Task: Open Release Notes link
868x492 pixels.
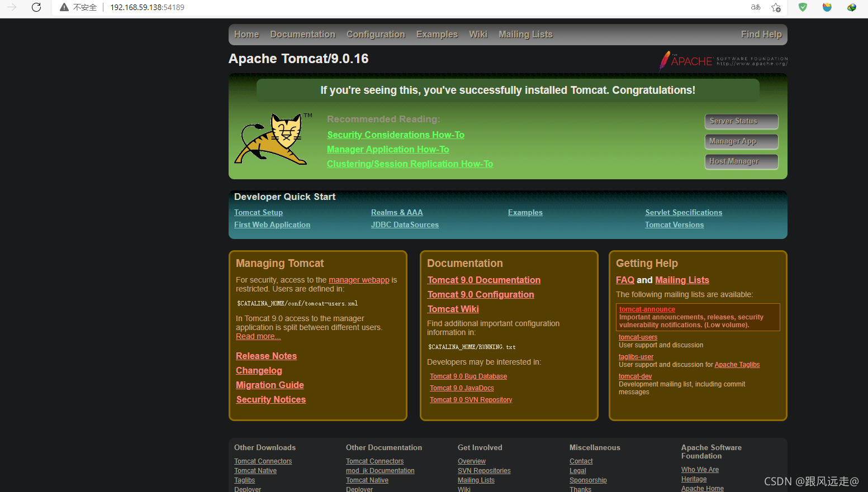Action: coord(266,356)
